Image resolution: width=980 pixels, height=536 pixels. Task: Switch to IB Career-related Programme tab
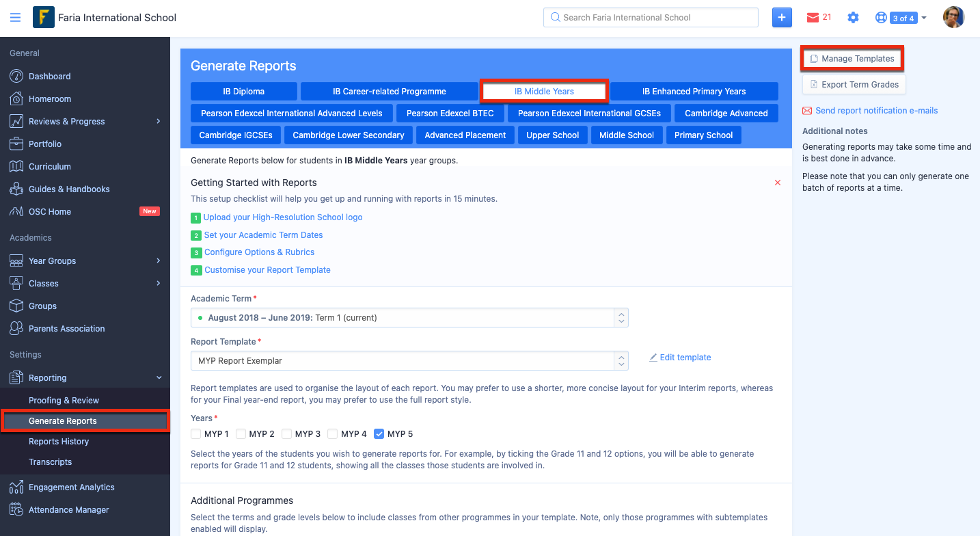pyautogui.click(x=390, y=91)
